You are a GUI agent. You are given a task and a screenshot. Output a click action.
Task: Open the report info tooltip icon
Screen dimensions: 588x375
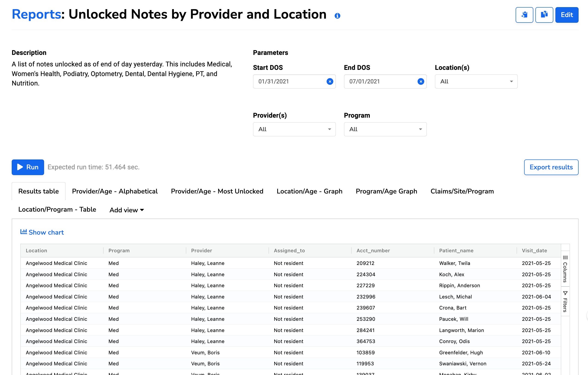point(338,15)
